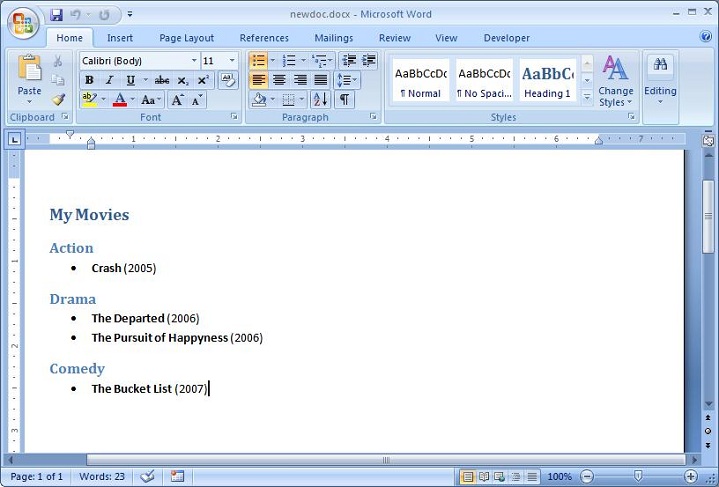Click the Words: 23 count

[x=102, y=476]
